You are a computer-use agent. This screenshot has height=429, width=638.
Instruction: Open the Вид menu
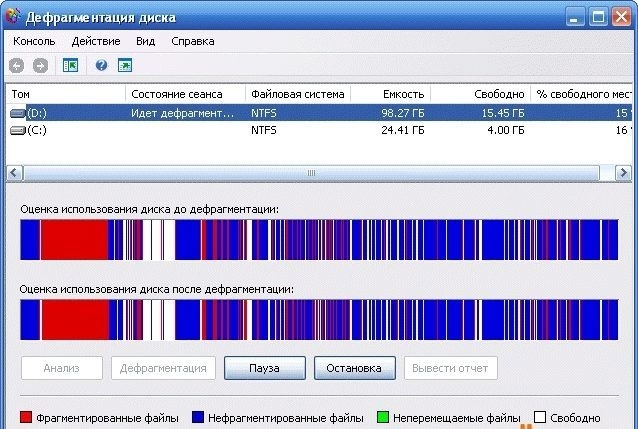(146, 41)
